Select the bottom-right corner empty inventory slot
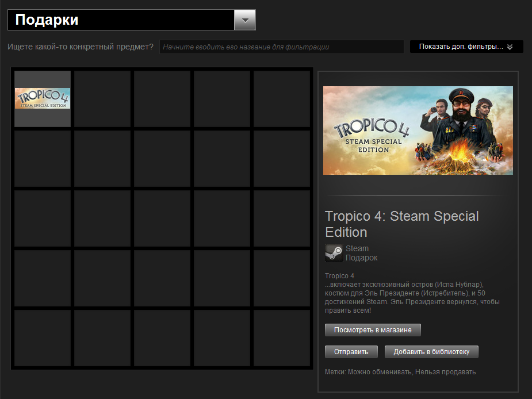This screenshot has width=532, height=399. 282,338
